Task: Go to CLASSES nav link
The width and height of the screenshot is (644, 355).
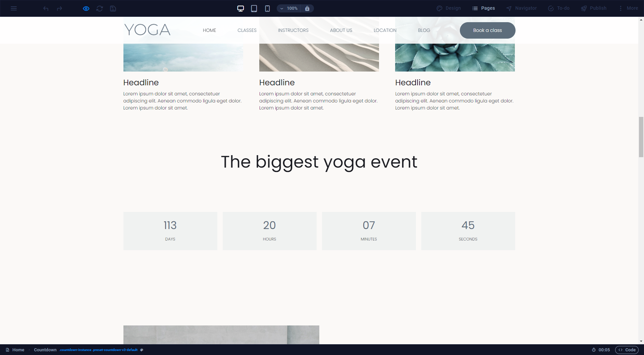Action: pyautogui.click(x=247, y=30)
